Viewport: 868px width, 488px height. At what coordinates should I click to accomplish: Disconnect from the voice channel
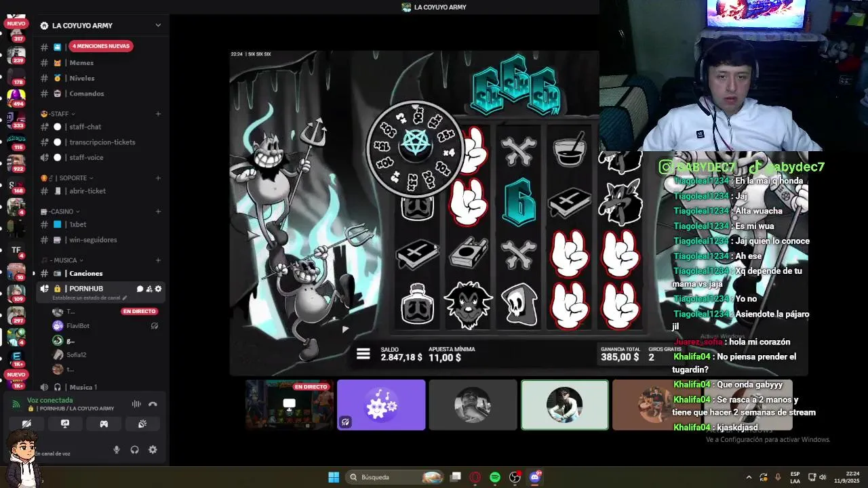click(153, 404)
